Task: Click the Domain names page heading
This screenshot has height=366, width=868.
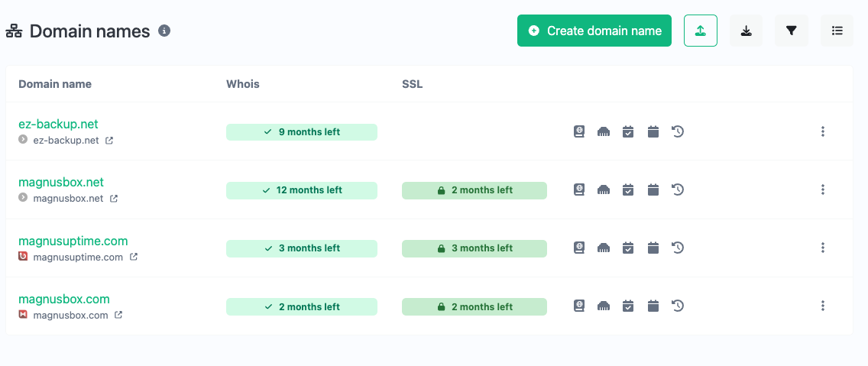Action: 89,31
